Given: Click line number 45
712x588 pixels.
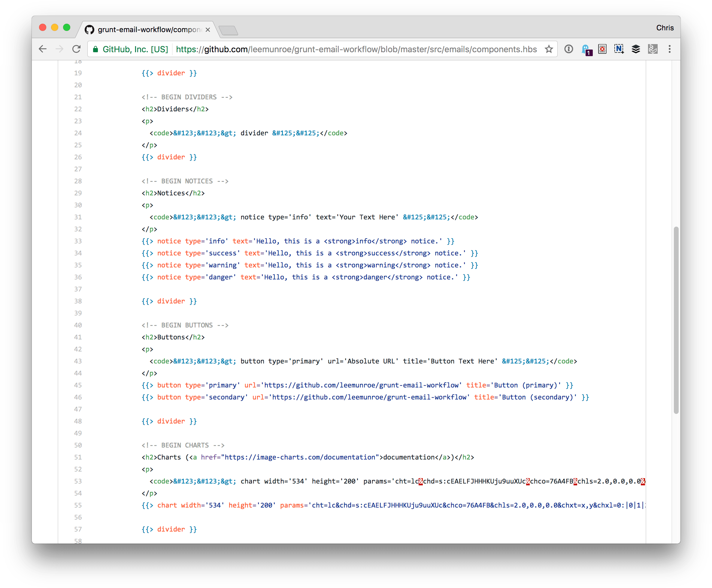Looking at the screenshot, I should point(78,385).
